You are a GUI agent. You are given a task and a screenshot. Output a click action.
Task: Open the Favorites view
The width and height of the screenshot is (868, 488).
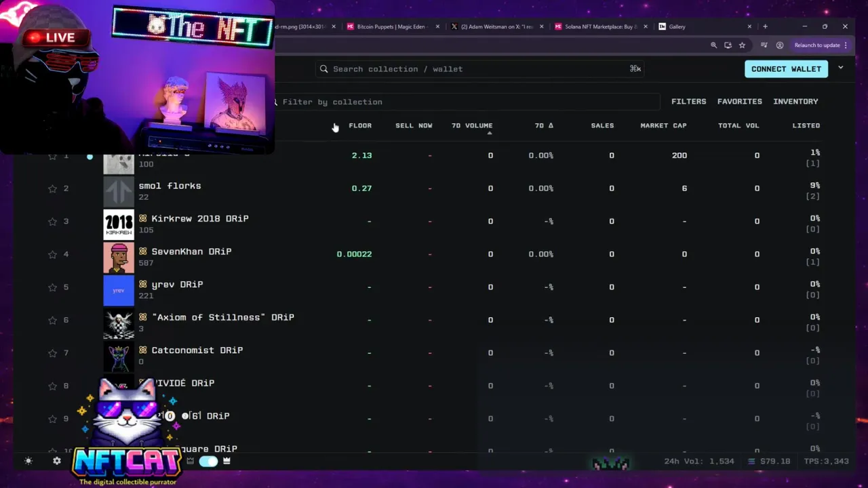click(740, 102)
